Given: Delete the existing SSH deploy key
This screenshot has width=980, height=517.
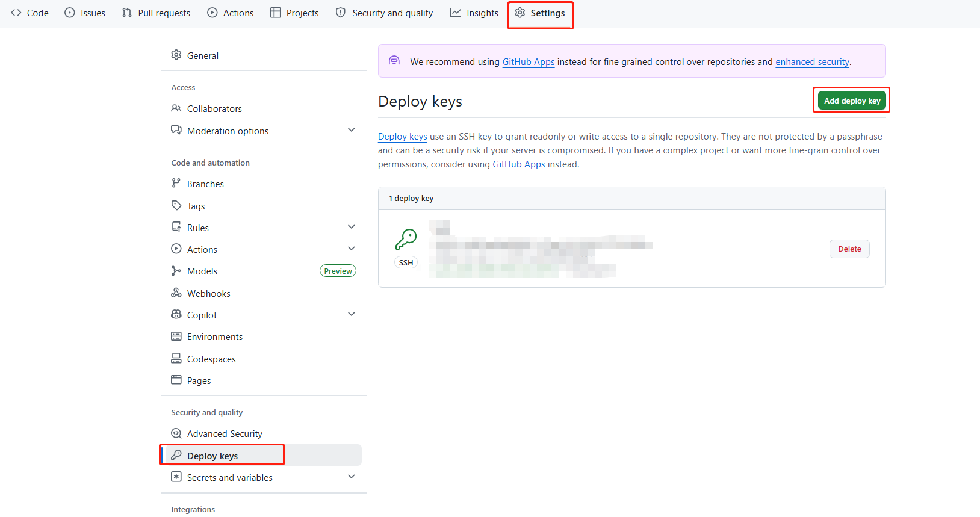Looking at the screenshot, I should (849, 249).
